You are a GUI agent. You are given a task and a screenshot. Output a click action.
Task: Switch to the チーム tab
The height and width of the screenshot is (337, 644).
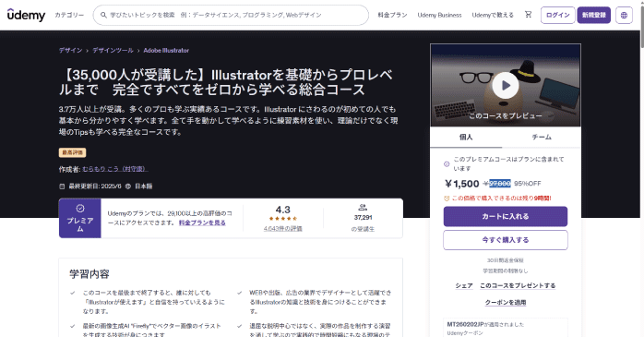click(542, 138)
